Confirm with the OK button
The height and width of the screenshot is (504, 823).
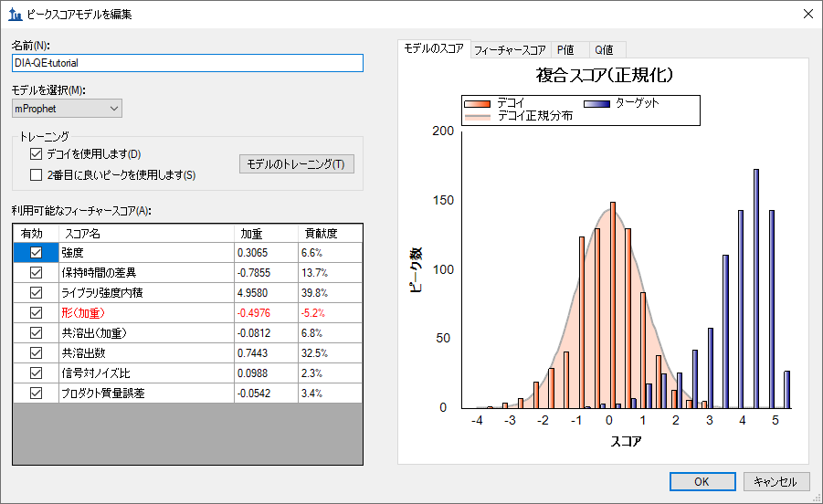[x=702, y=481]
